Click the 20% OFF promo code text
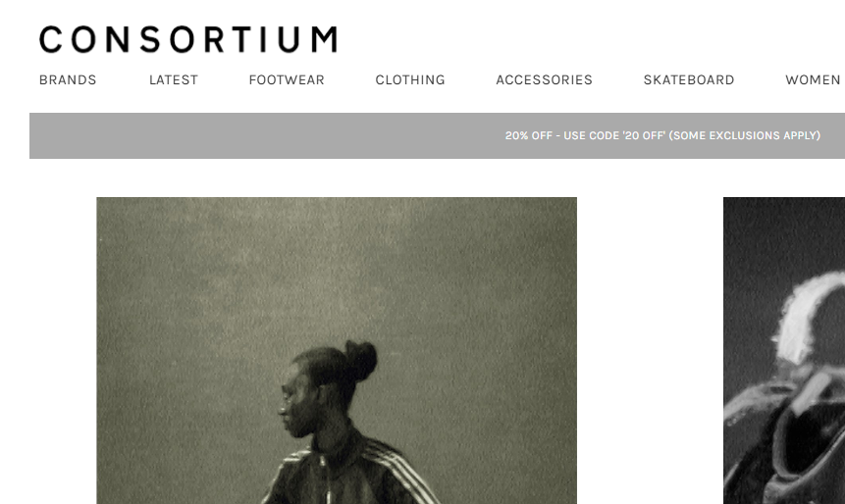The height and width of the screenshot is (504, 845). point(585,135)
